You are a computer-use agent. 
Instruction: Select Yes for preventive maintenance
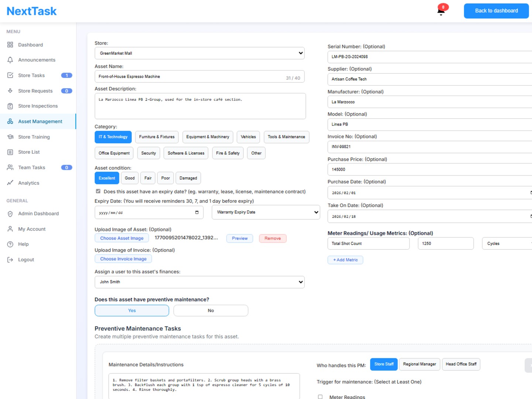point(132,311)
